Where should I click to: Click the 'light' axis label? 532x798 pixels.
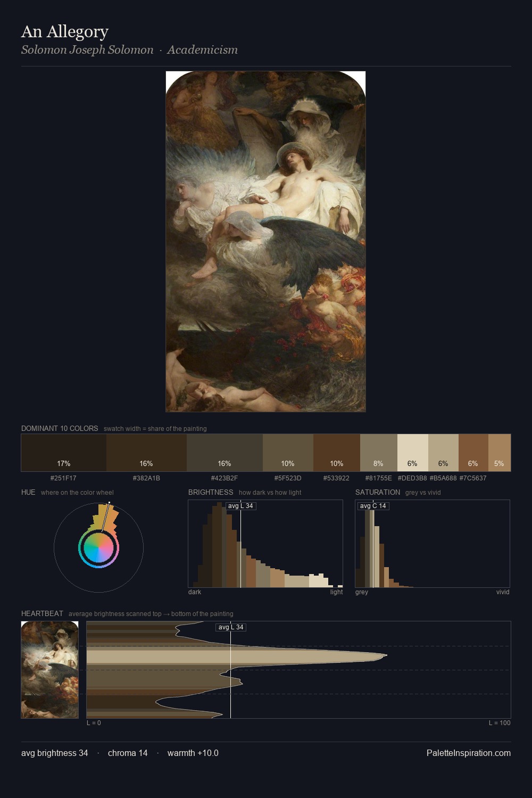336,592
